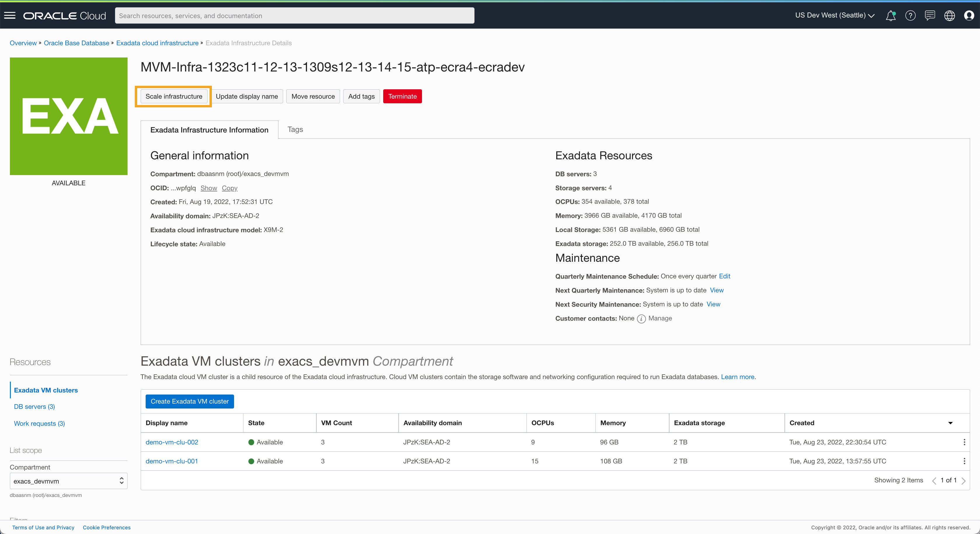This screenshot has height=534, width=980.
Task: Open Work requests (3) in Resources
Action: click(39, 423)
